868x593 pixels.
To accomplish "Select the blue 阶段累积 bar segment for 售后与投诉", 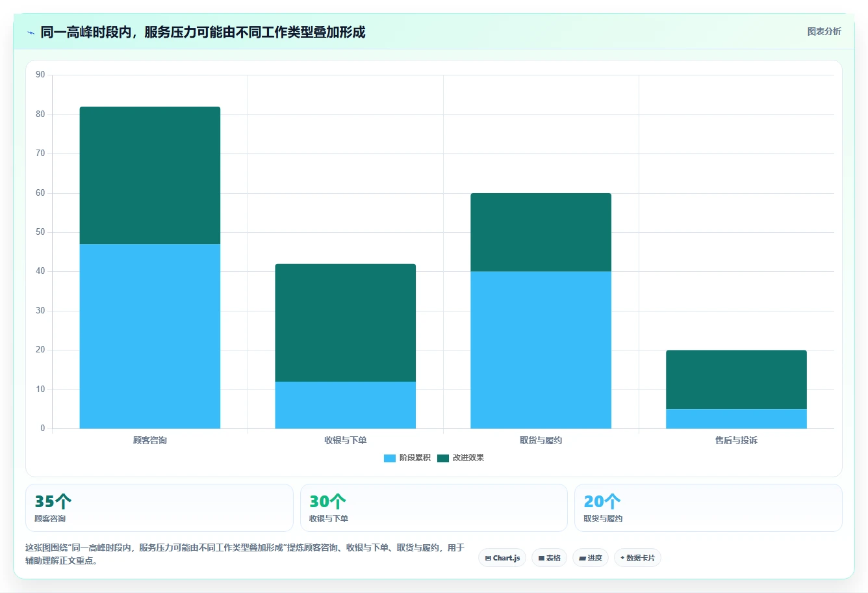I will (737, 419).
